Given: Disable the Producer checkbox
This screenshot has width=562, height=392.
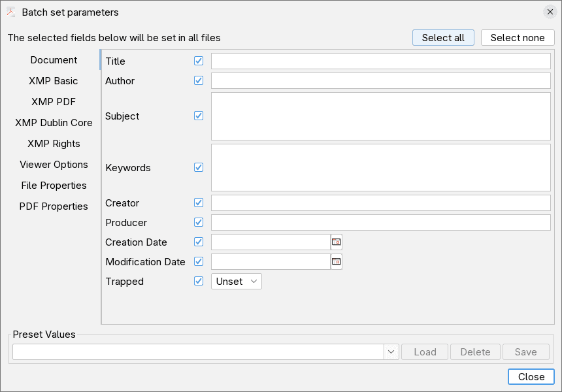Looking at the screenshot, I should coord(199,222).
